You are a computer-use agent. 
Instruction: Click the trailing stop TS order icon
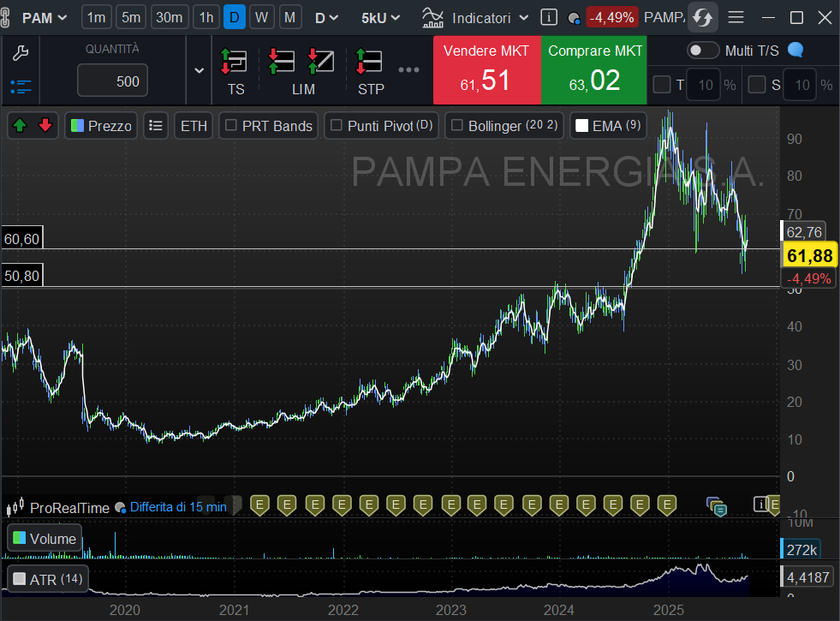pyautogui.click(x=235, y=63)
